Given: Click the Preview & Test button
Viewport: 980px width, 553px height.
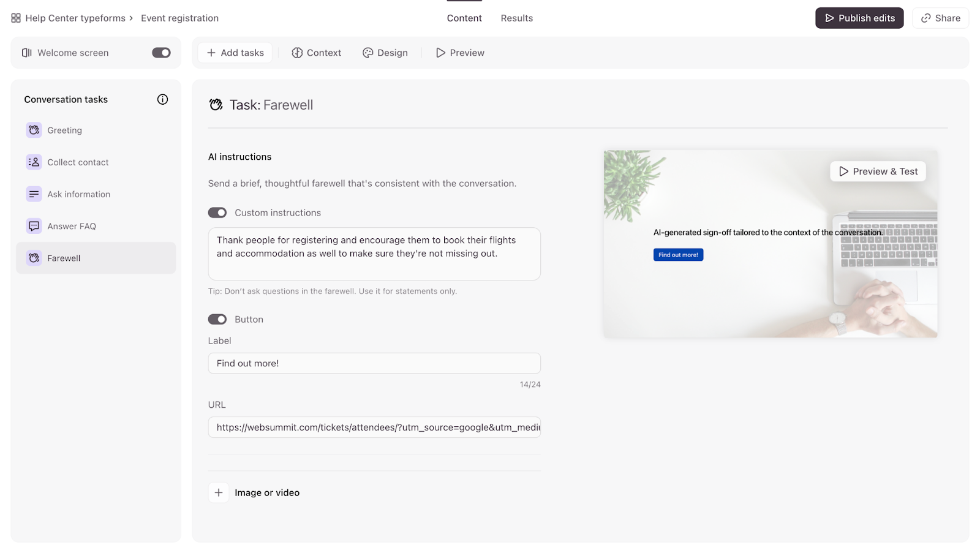Looking at the screenshot, I should 878,171.
